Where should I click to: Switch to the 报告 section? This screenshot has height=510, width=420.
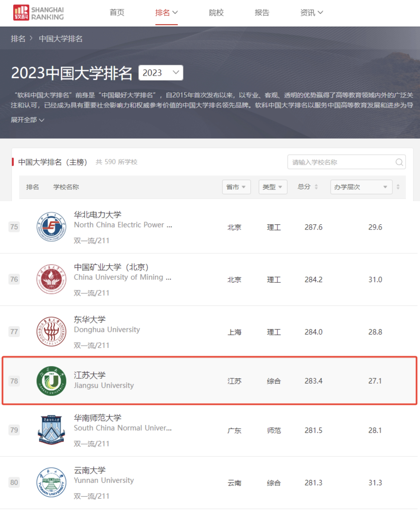tap(262, 13)
